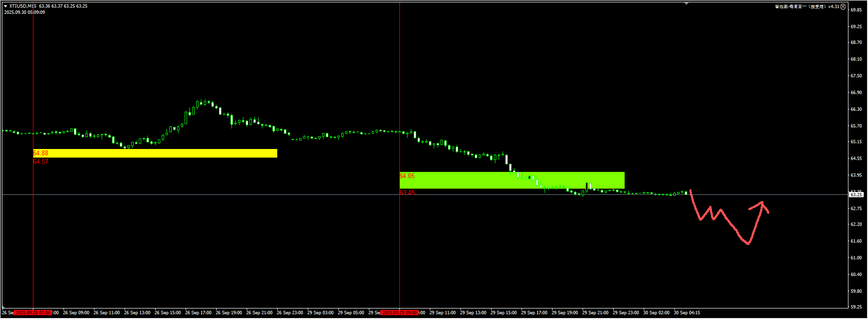Image resolution: width=868 pixels, height=319 pixels.
Task: Click the XTIUSD,M15 symbol label
Action: coord(22,6)
